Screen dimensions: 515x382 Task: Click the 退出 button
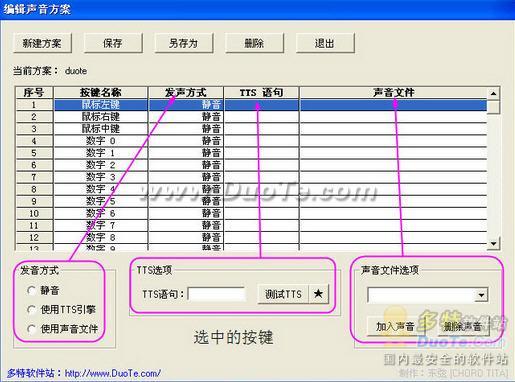[325, 43]
